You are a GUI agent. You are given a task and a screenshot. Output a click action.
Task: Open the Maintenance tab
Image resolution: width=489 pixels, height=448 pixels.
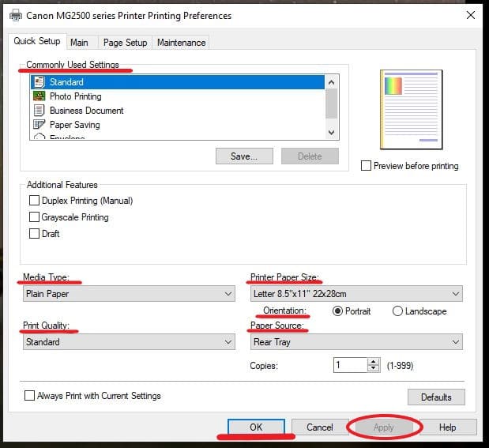pyautogui.click(x=181, y=43)
